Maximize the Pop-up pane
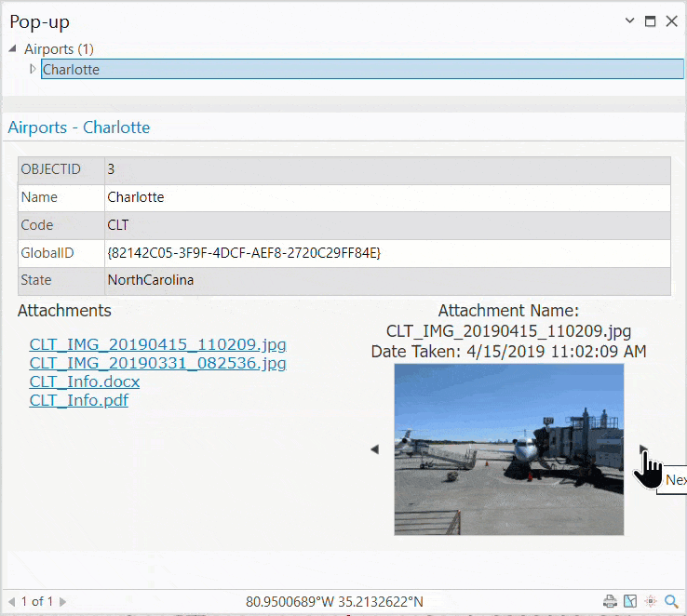687x616 pixels. (x=650, y=20)
